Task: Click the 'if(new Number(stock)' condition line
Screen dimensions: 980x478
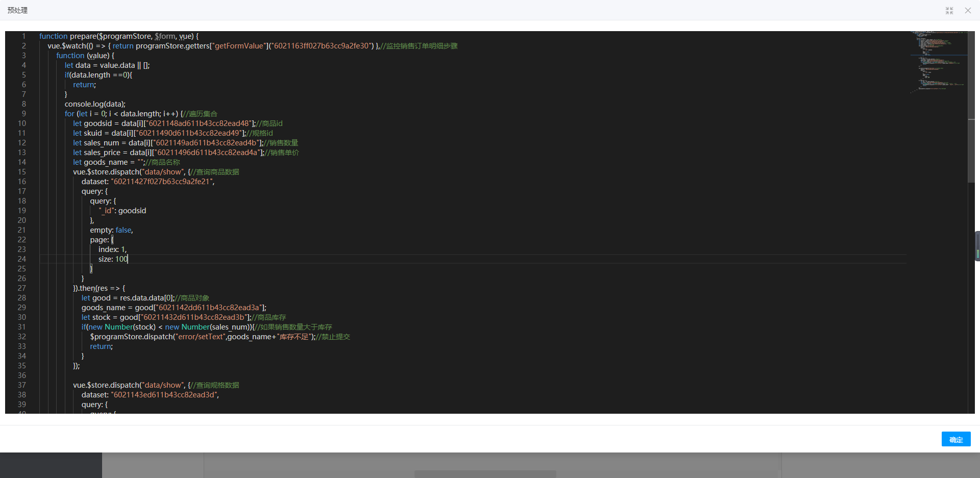Action: pyautogui.click(x=207, y=327)
